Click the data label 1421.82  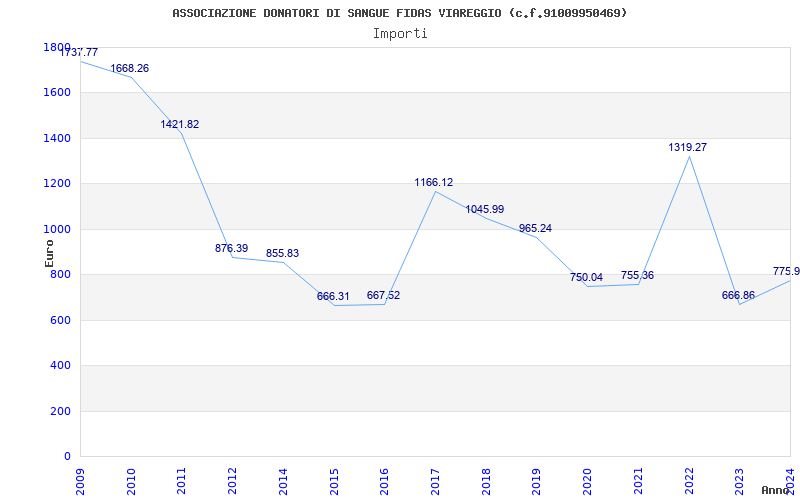[180, 124]
